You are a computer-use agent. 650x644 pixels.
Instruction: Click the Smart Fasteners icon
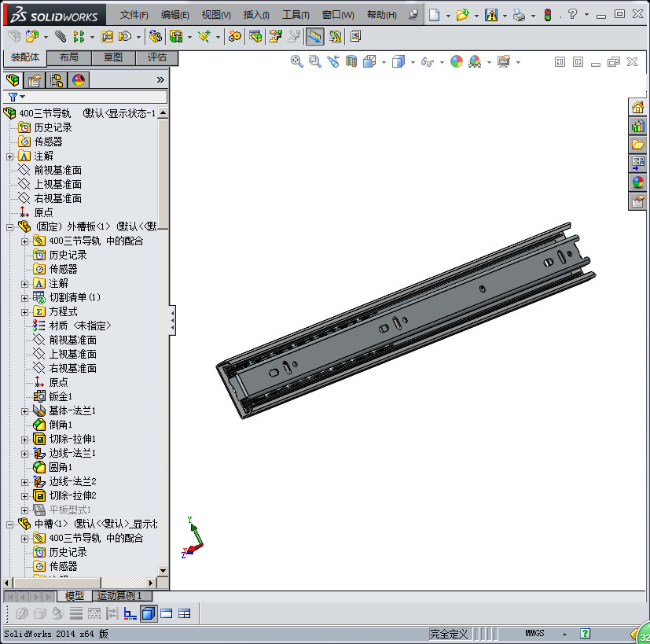pyautogui.click(x=107, y=36)
